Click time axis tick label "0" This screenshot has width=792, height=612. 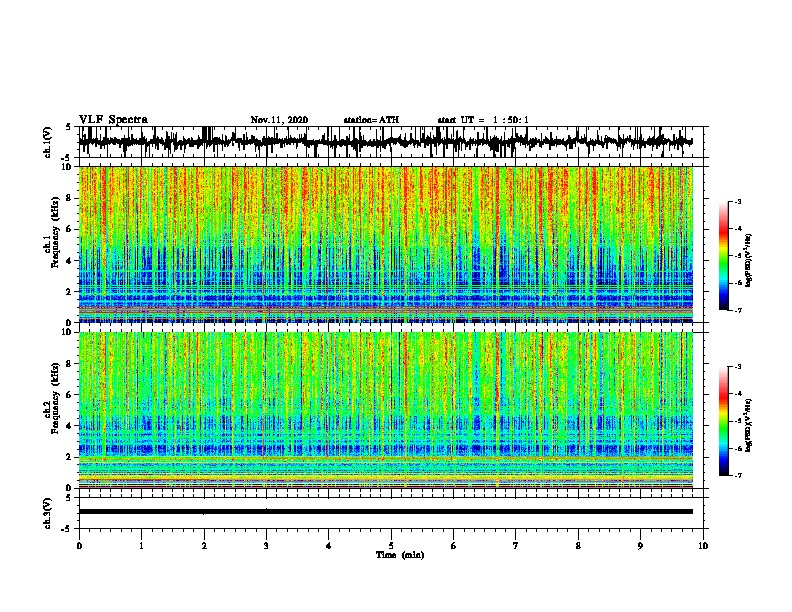[x=79, y=546]
